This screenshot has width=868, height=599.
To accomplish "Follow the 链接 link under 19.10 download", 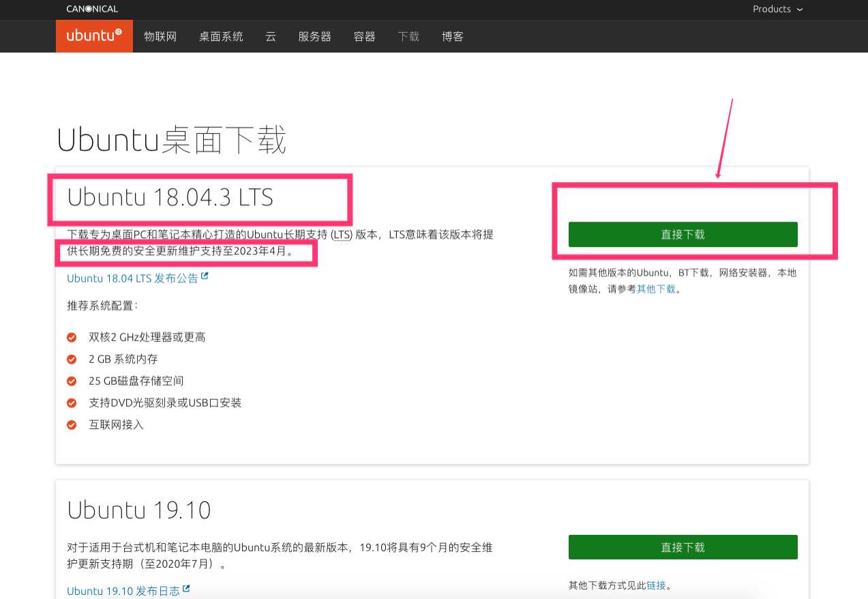I will coord(656,585).
